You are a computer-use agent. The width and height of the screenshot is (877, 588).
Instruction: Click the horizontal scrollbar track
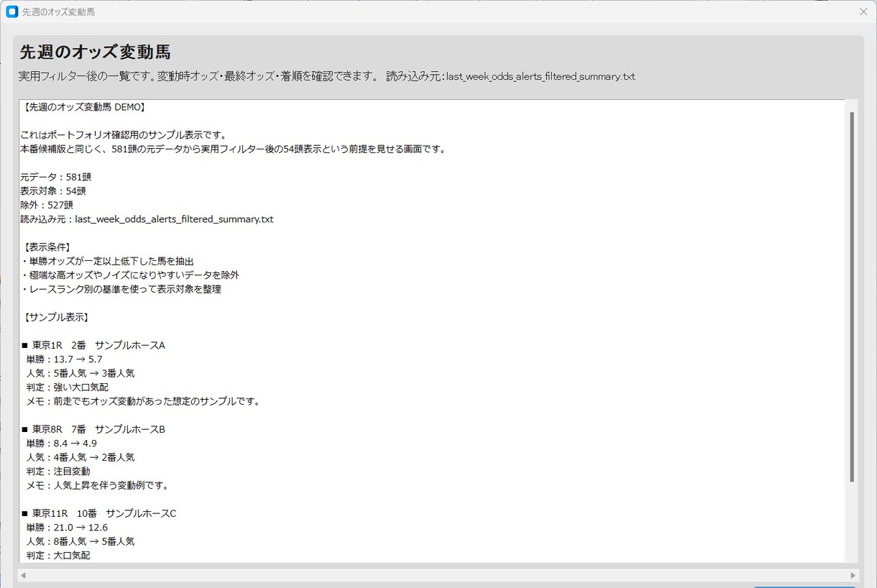point(438,575)
